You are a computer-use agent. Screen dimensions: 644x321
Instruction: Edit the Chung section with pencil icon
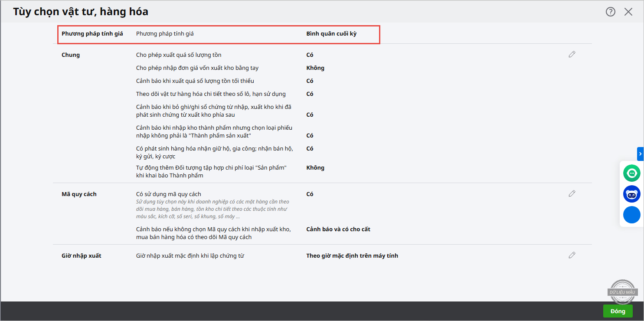tap(572, 55)
